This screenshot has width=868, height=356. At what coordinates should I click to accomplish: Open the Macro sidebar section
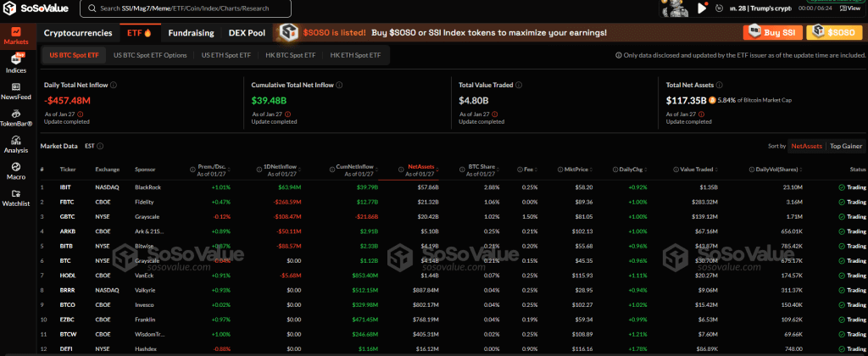coord(16,171)
